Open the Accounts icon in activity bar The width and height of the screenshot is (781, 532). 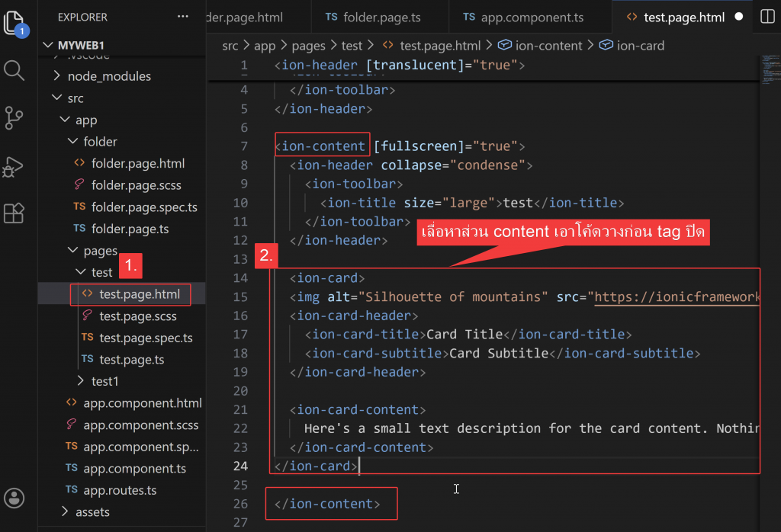point(14,497)
